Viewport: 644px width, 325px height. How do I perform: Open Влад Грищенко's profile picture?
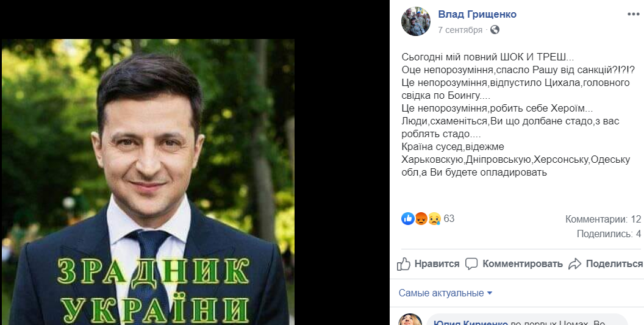416,21
